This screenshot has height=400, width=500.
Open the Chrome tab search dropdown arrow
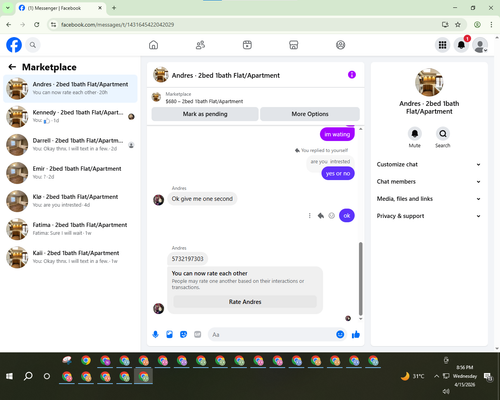coord(7,8)
